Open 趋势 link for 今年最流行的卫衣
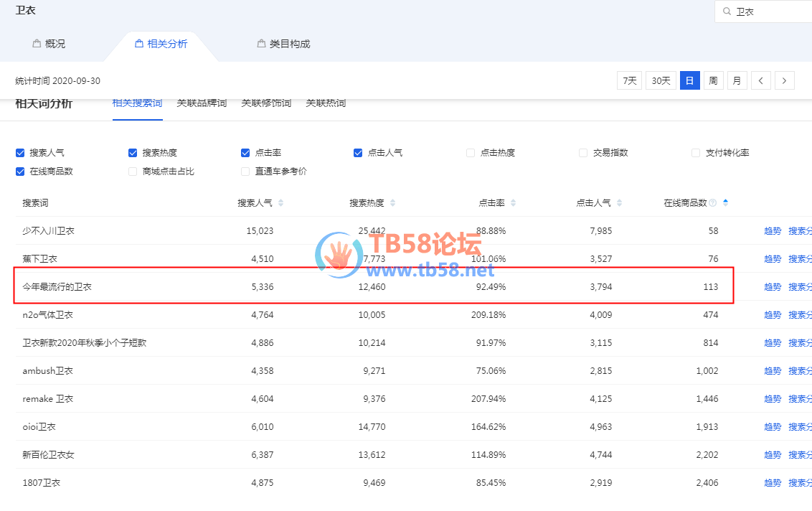Image resolution: width=812 pixels, height=511 pixels. coord(773,287)
